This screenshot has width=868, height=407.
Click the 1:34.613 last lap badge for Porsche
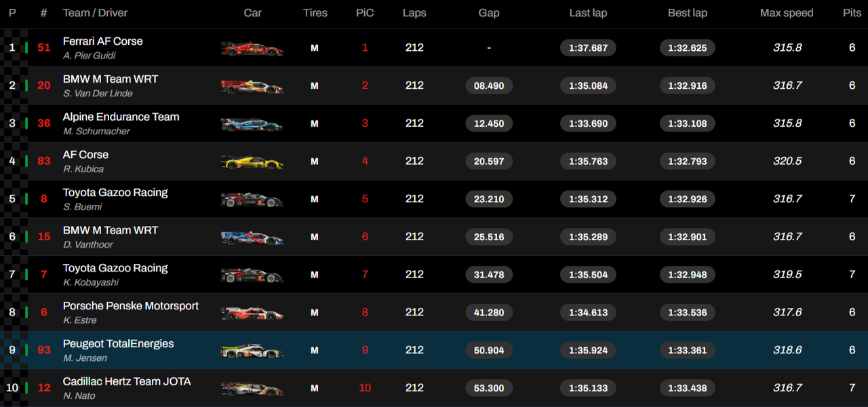[x=588, y=313]
